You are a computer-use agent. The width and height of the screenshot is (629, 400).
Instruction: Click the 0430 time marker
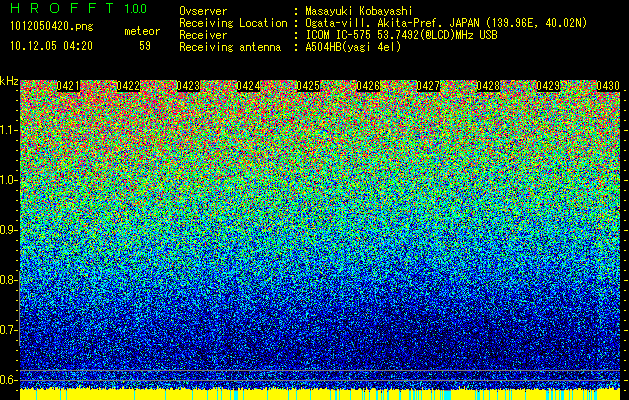pos(608,86)
